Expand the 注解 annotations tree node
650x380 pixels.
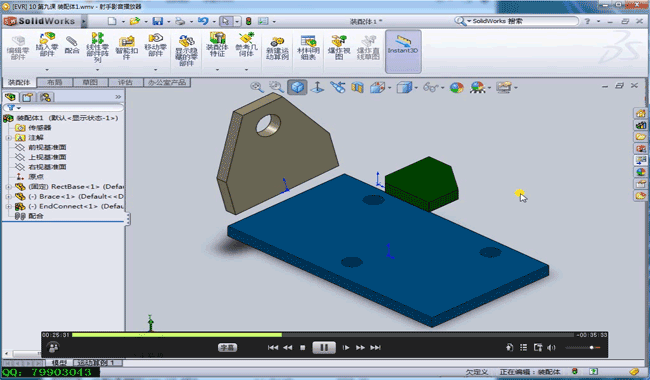(8, 138)
